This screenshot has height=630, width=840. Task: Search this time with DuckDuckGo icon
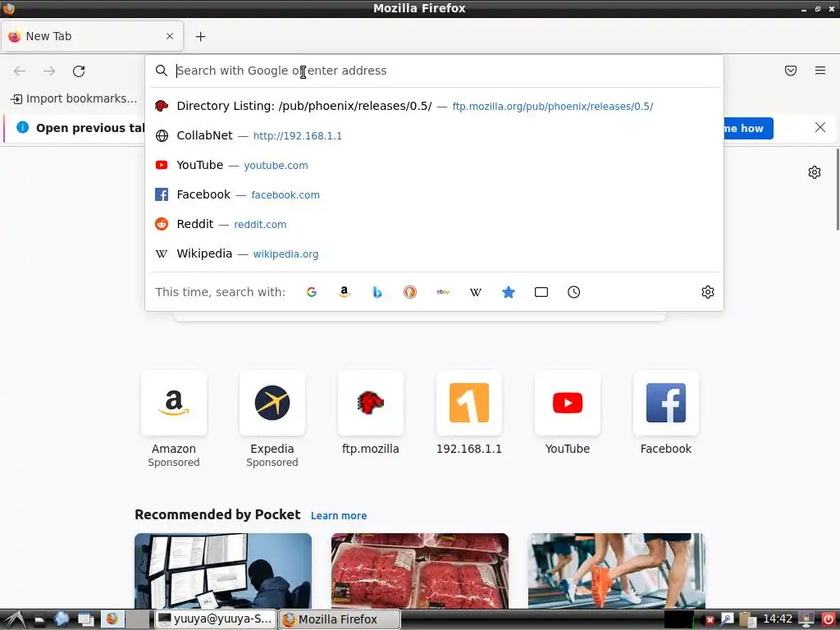pos(410,292)
